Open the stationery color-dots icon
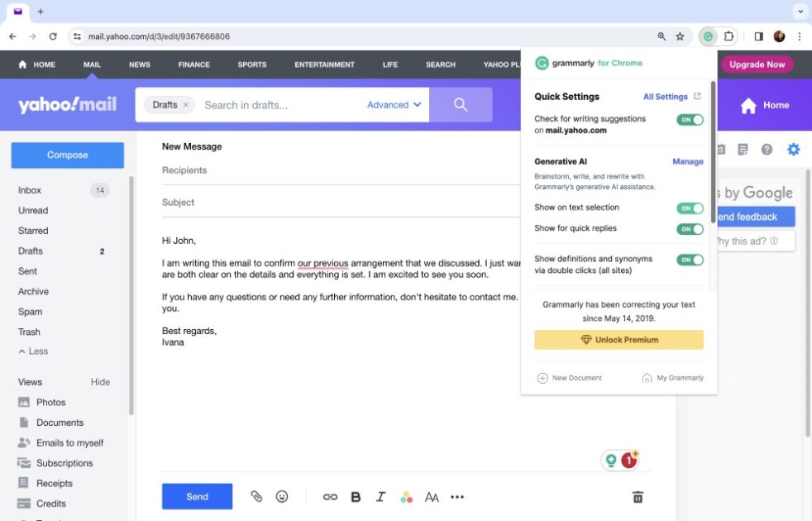 click(406, 496)
